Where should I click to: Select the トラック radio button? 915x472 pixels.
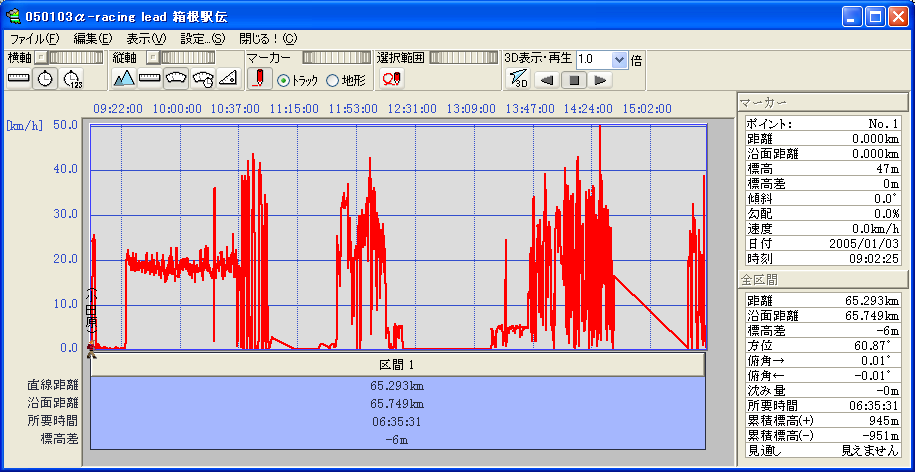[283, 80]
